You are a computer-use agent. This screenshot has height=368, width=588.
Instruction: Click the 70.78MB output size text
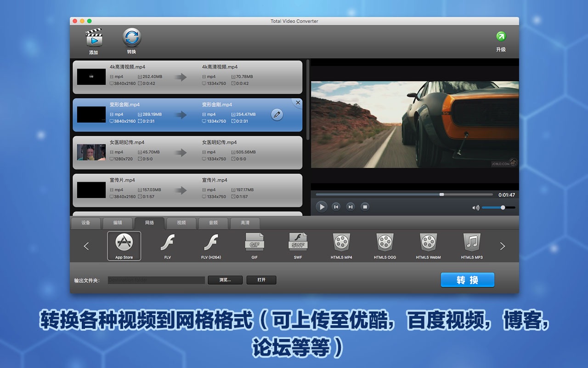(244, 77)
